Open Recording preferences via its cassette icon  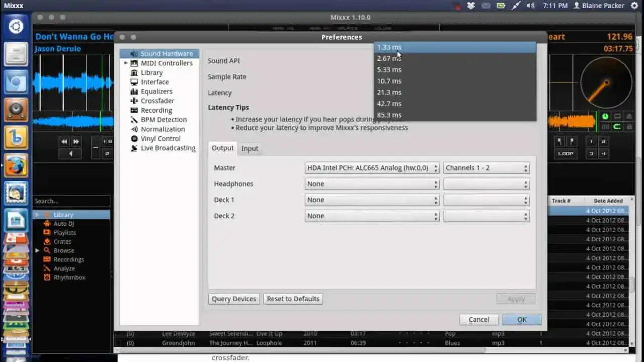click(134, 110)
